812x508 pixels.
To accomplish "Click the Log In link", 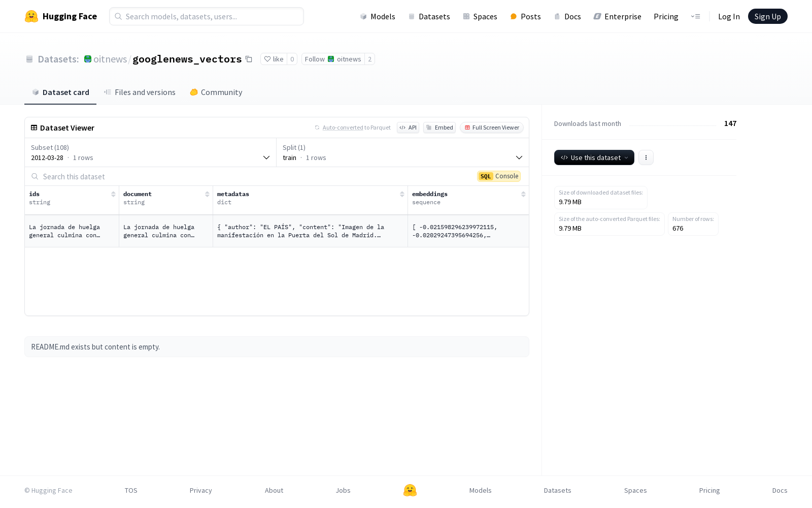I will tap(729, 16).
